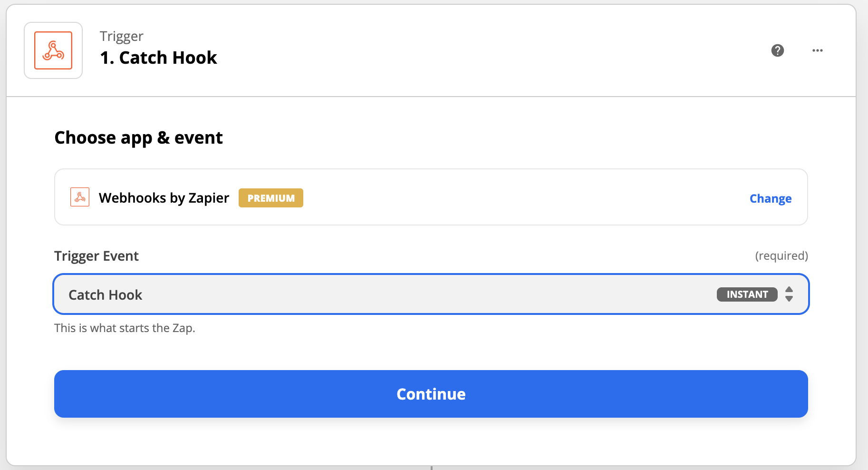The height and width of the screenshot is (470, 868).
Task: Click the "This is what starts the Zap." hint
Action: 125,328
